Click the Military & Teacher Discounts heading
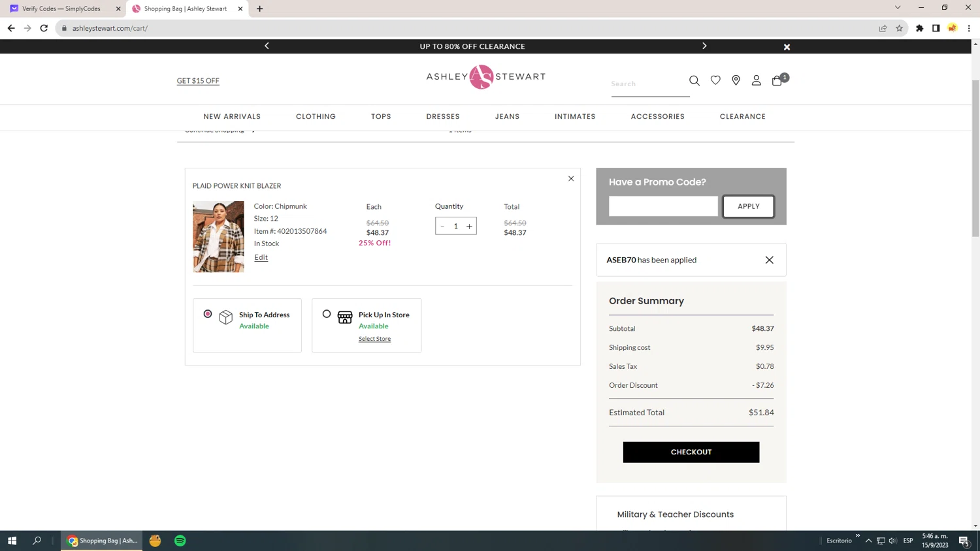Screen dimensions: 980x551 (675, 514)
